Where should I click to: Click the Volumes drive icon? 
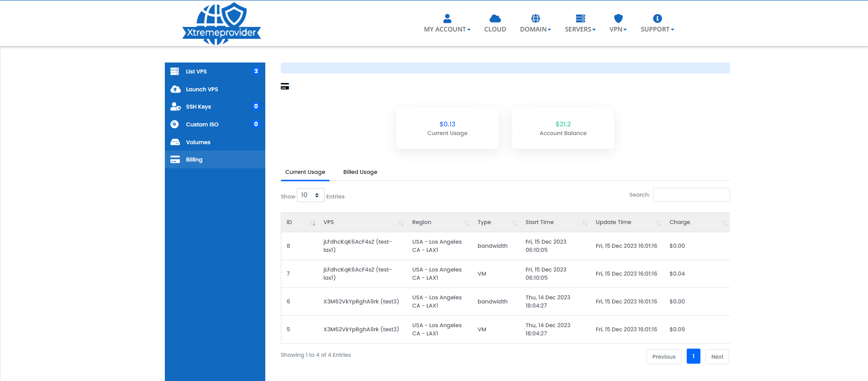click(x=175, y=142)
